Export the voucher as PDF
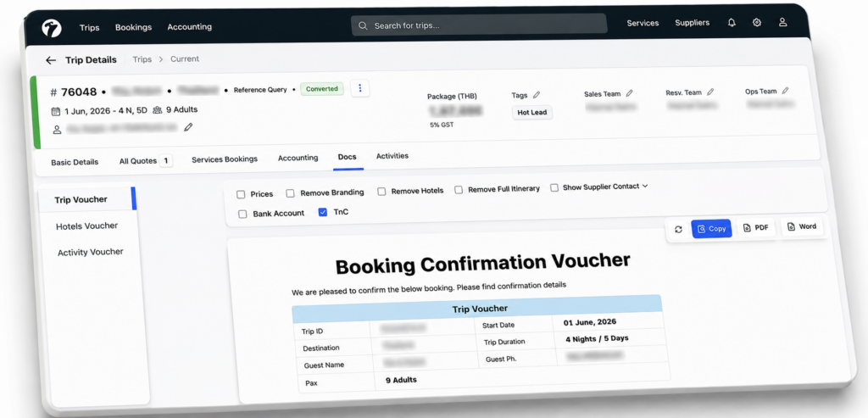The width and height of the screenshot is (868, 418). [755, 227]
